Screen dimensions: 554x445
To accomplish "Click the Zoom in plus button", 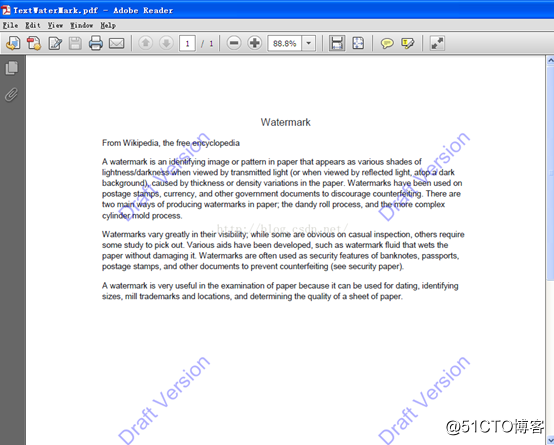I will pyautogui.click(x=254, y=43).
